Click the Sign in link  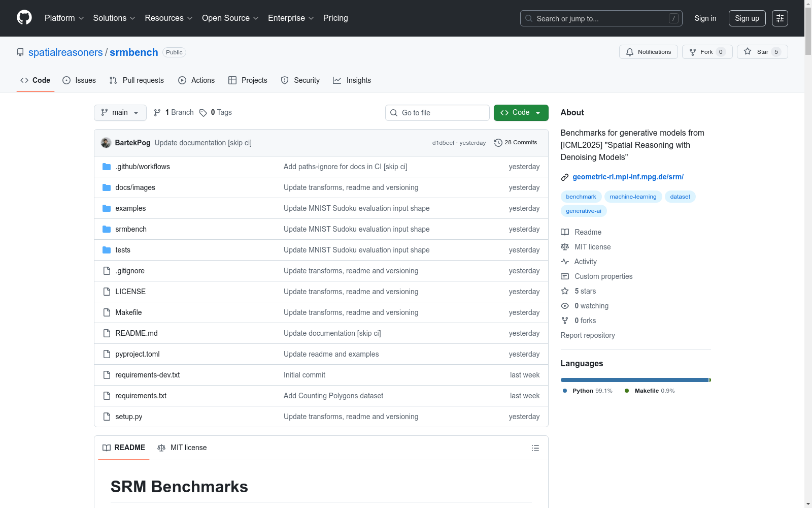pyautogui.click(x=705, y=18)
